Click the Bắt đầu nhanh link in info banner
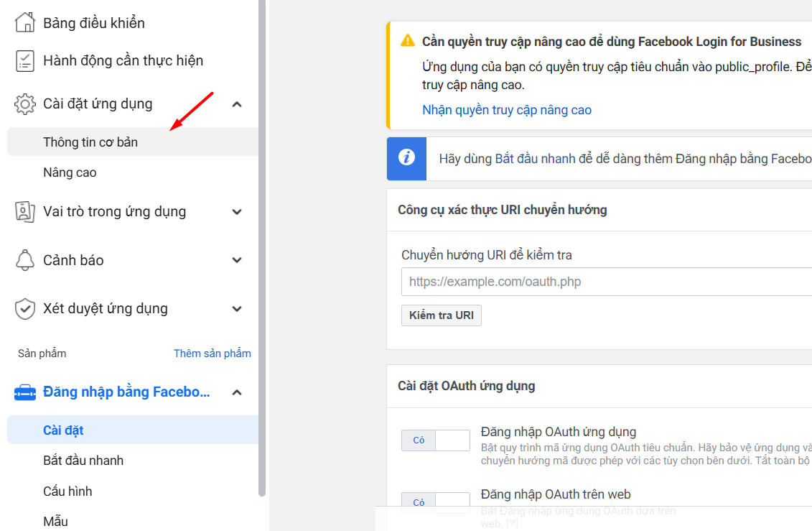The height and width of the screenshot is (531, 812). click(x=535, y=159)
